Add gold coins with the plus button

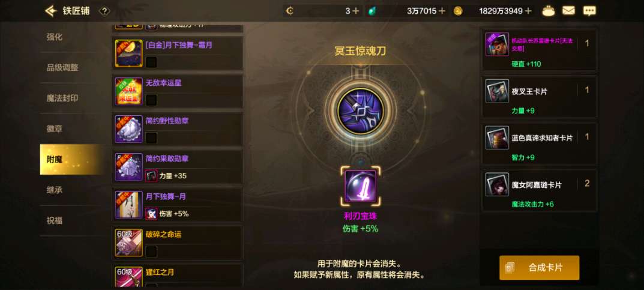528,11
